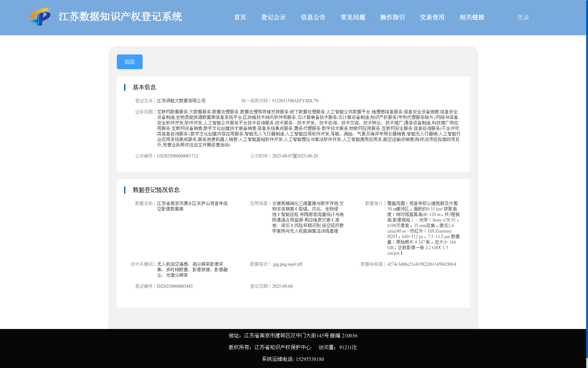Viewport: 588px width, 368px height.
Task: Click the 返回 button
Action: tap(129, 61)
